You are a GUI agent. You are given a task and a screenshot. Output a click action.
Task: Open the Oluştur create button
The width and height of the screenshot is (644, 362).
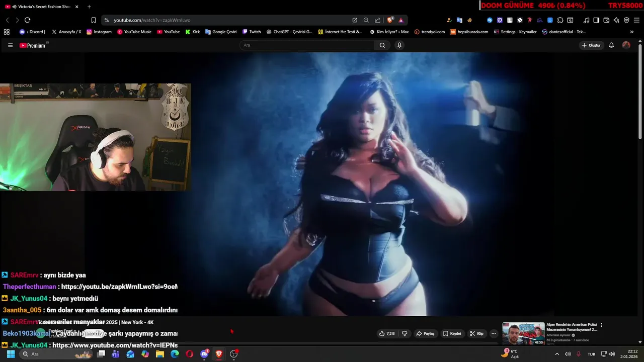[591, 45]
